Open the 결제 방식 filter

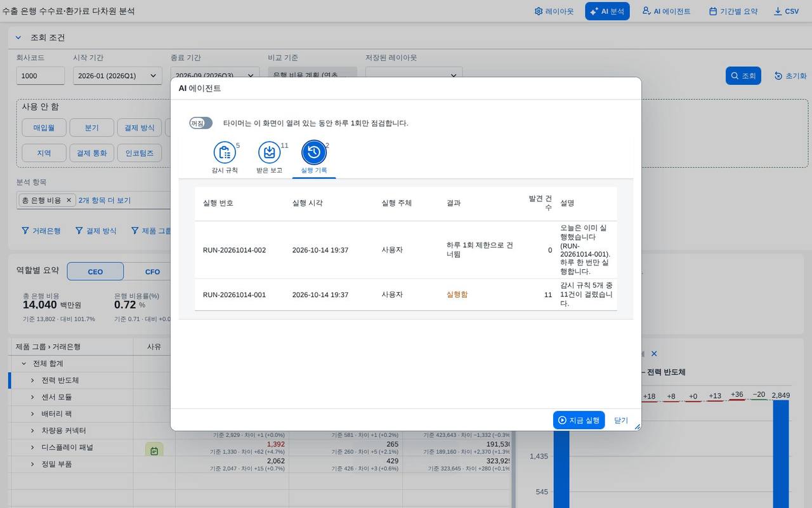[x=95, y=231]
